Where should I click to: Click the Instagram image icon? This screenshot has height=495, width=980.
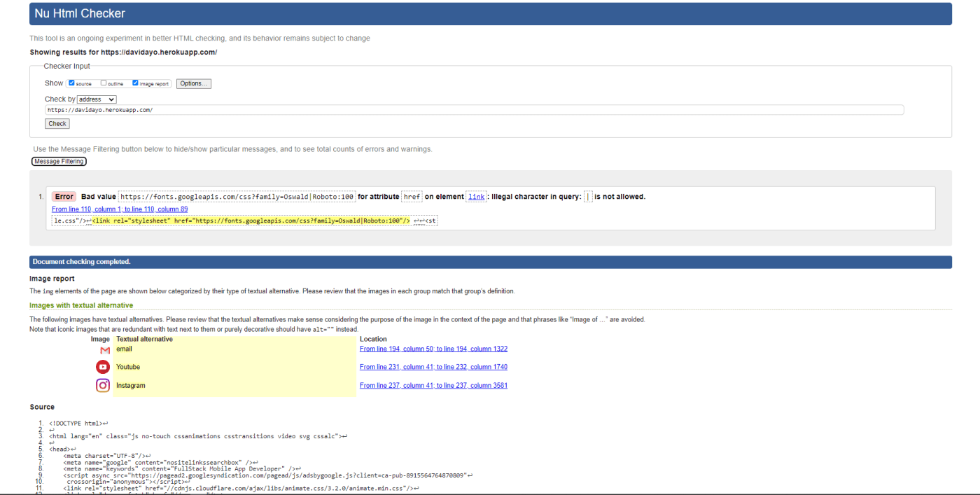103,385
